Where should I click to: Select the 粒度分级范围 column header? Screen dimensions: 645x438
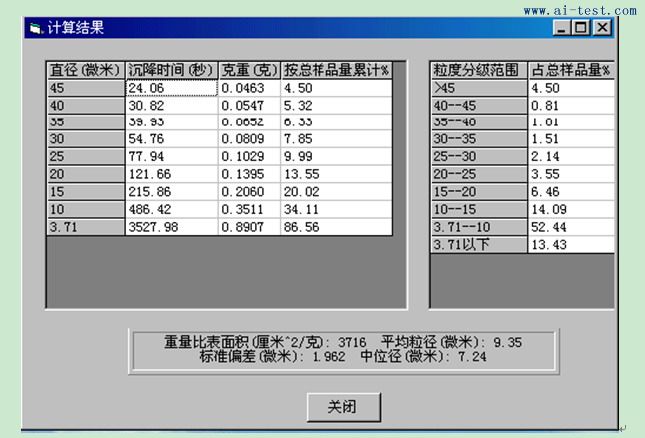coord(478,70)
